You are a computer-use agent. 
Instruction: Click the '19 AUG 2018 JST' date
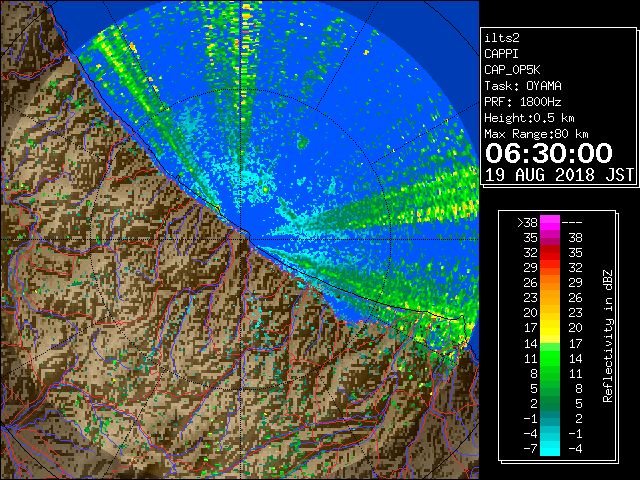click(x=559, y=175)
